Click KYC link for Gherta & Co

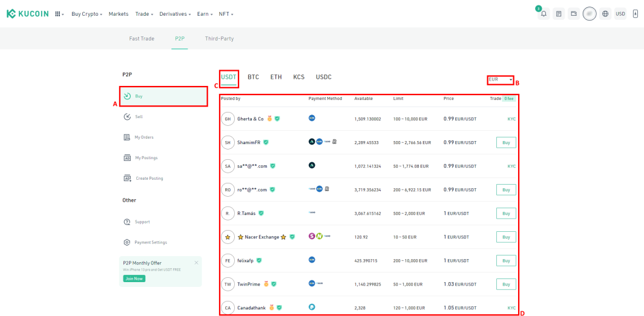click(511, 119)
